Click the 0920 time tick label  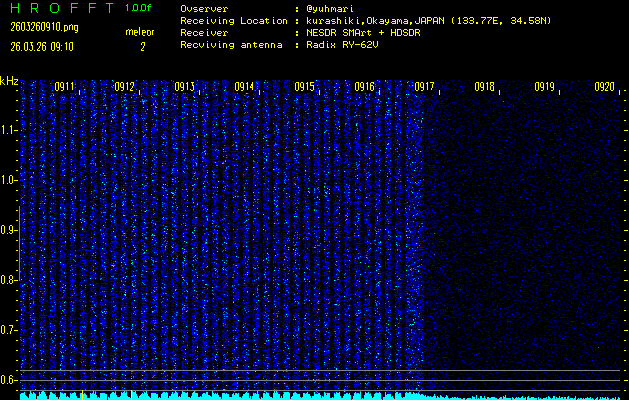[605, 87]
